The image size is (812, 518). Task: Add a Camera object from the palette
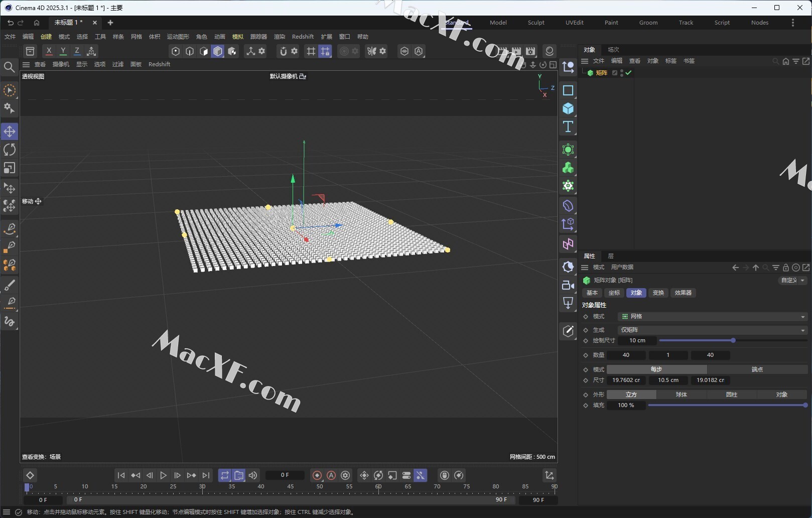[568, 285]
